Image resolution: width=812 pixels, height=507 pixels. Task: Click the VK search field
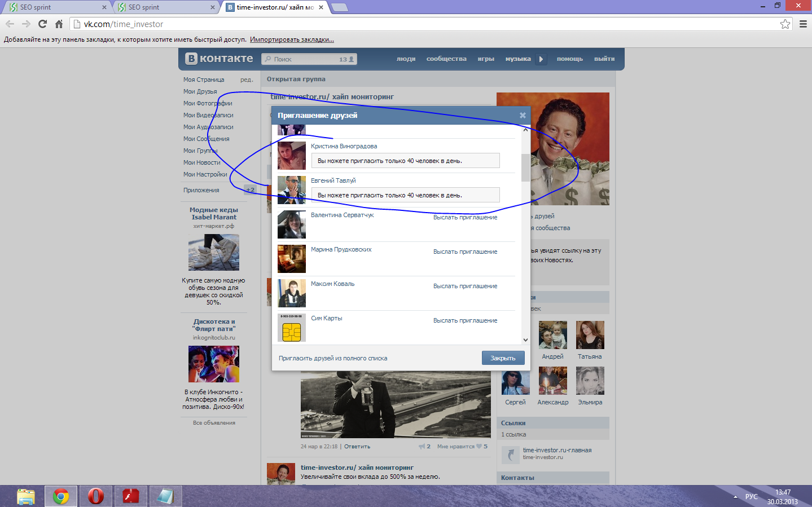(x=309, y=59)
